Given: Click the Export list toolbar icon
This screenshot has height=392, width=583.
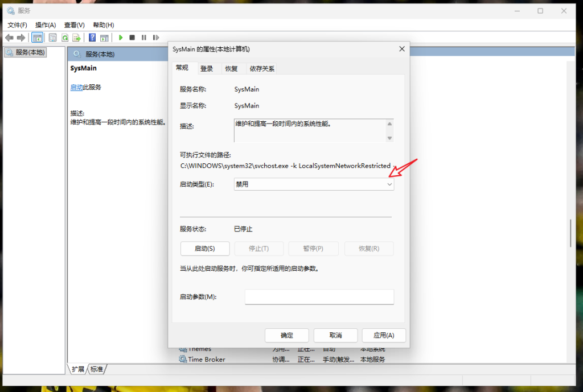Looking at the screenshot, I should (77, 38).
